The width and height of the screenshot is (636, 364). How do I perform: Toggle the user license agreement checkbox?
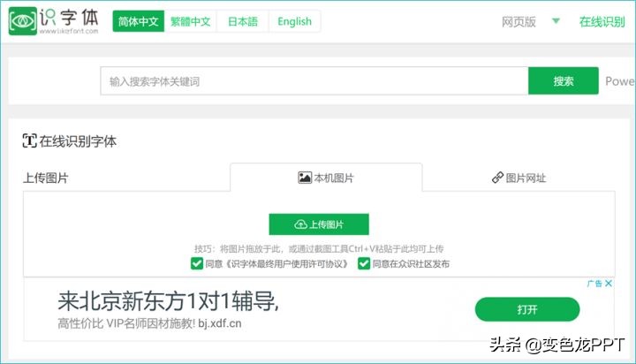coord(197,264)
